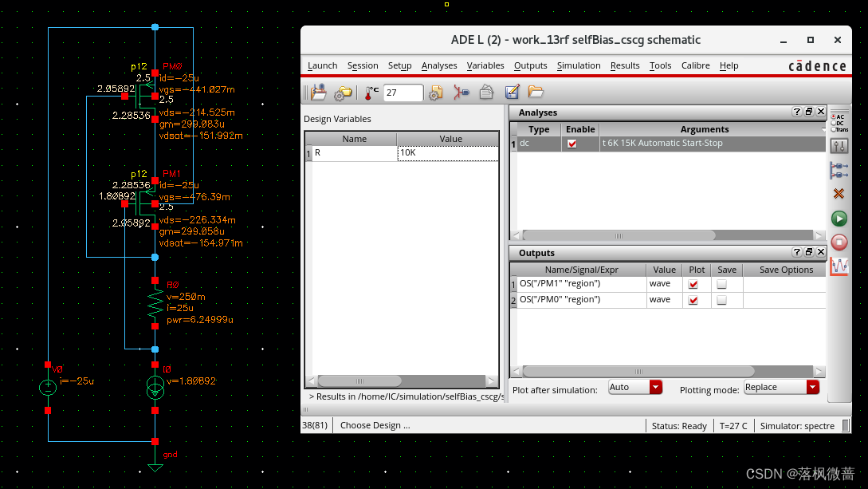Click the orange X delete icon
The height and width of the screenshot is (489, 868).
click(x=839, y=193)
